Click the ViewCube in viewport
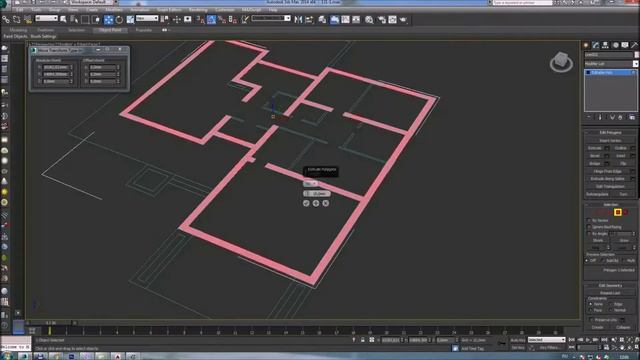The width and height of the screenshot is (640, 360). coord(561,62)
